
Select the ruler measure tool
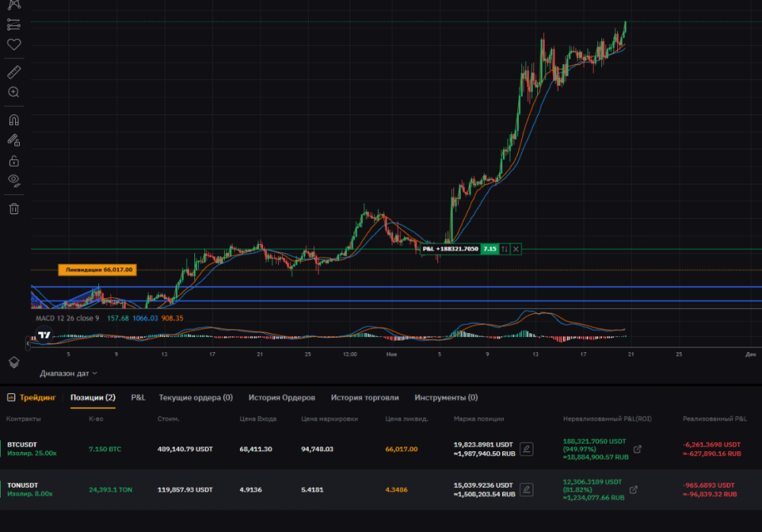pyautogui.click(x=14, y=72)
